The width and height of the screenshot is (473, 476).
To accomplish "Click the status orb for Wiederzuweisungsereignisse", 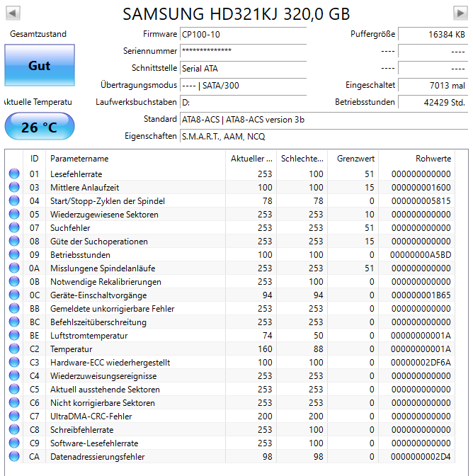I will 14,375.
